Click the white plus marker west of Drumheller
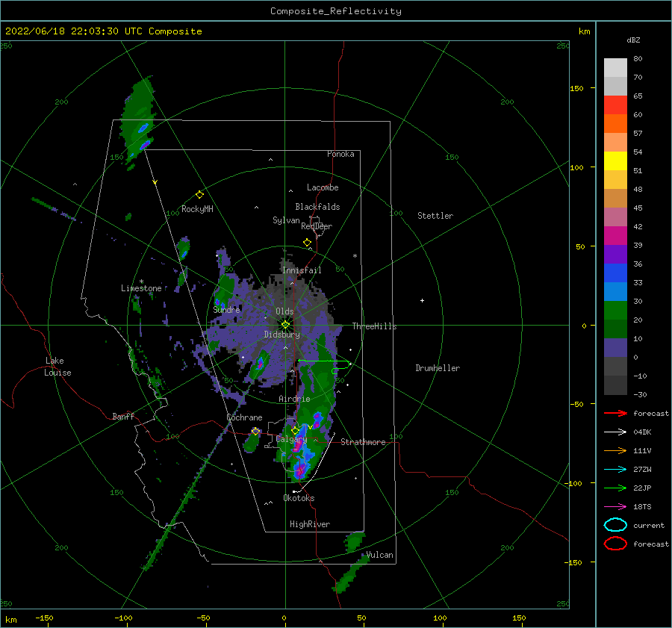 coord(422,300)
